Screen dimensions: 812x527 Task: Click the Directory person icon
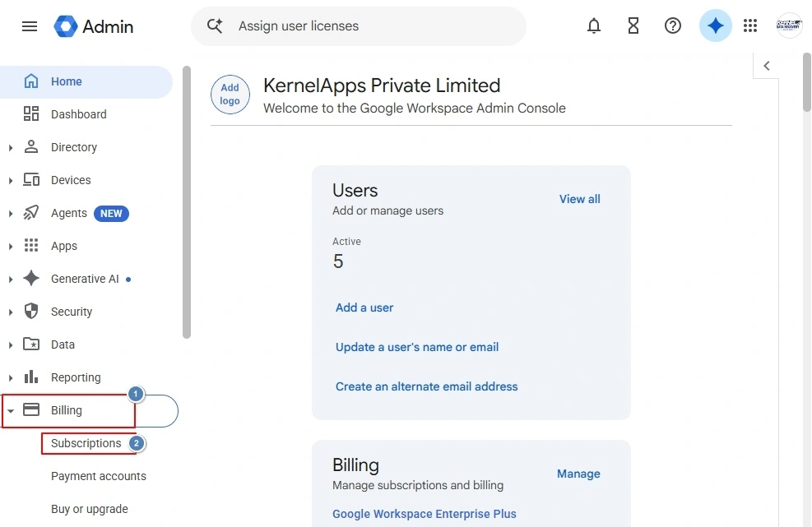tap(31, 146)
